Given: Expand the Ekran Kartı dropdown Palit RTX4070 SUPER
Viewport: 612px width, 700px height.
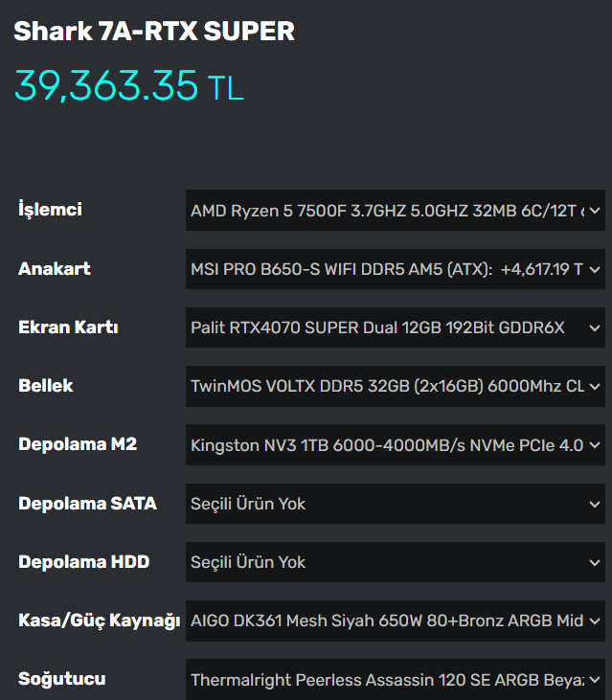Looking at the screenshot, I should pos(395,327).
